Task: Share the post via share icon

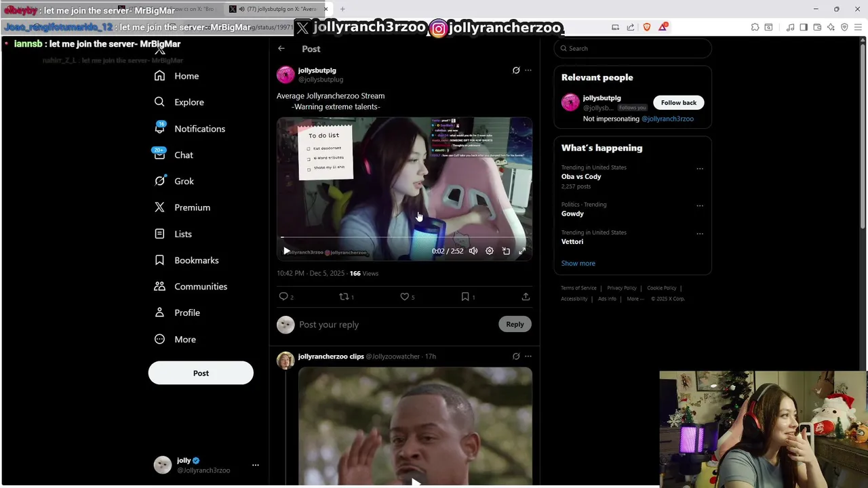Action: pos(526,296)
